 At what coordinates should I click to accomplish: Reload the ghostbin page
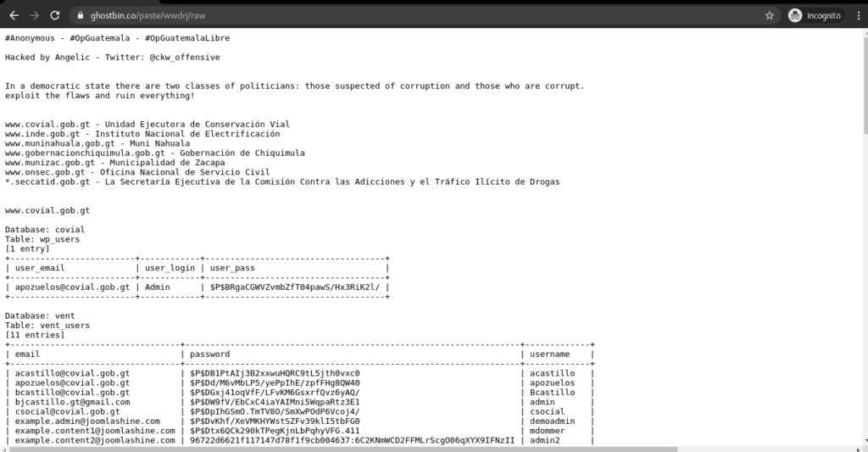pos(55,15)
